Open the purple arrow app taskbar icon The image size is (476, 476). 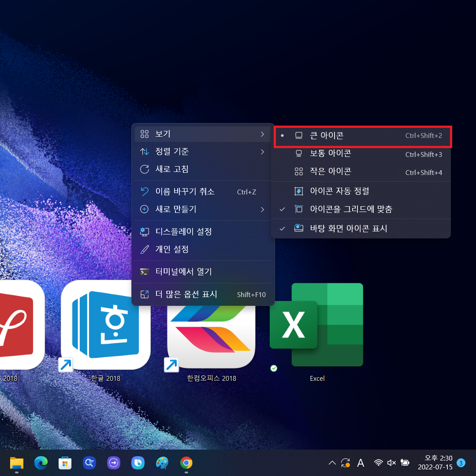point(114,463)
